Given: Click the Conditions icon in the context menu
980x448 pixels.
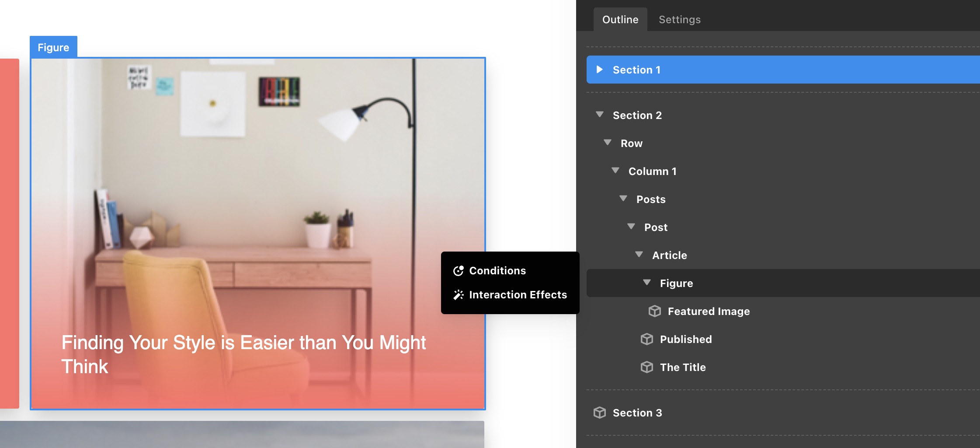Looking at the screenshot, I should point(458,271).
